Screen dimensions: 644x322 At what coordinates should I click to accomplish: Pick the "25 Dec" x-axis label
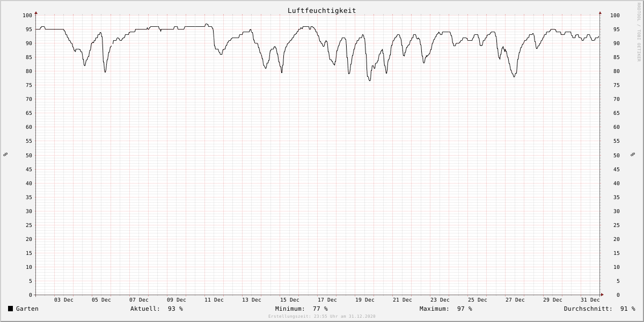click(478, 300)
